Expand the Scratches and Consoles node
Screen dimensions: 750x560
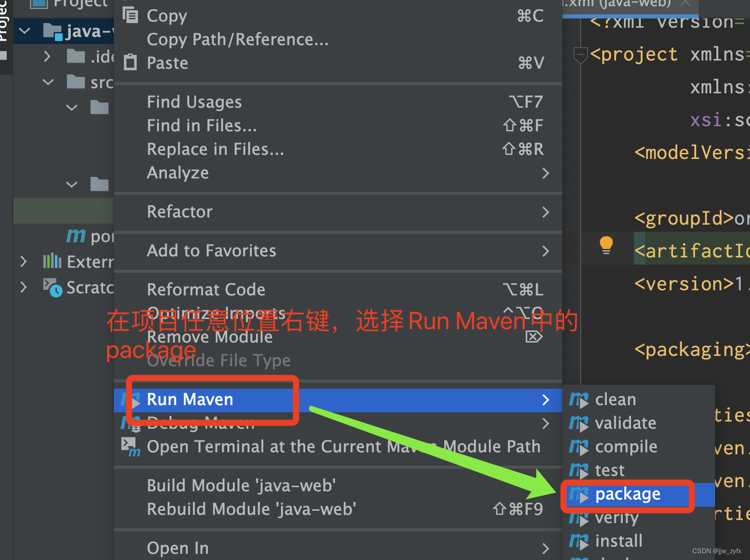[24, 287]
